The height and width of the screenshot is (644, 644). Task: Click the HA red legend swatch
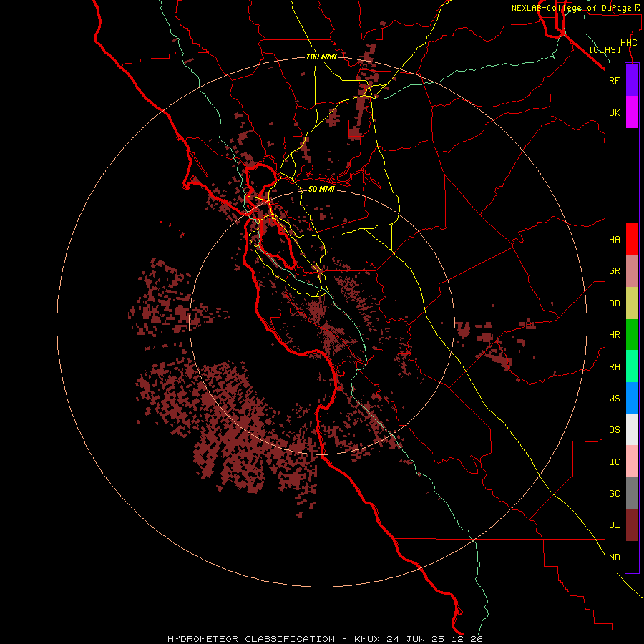(x=632, y=239)
